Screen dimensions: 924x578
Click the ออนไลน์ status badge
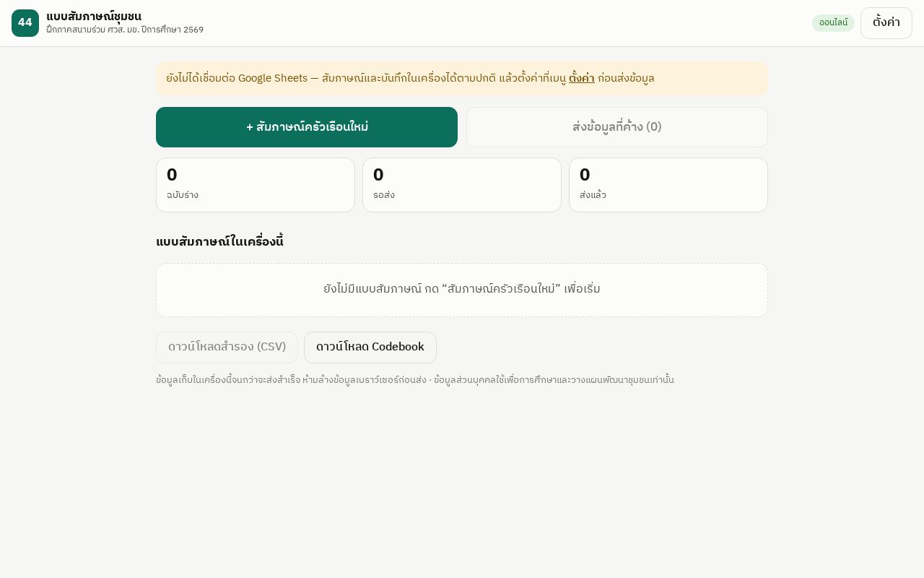pos(833,23)
